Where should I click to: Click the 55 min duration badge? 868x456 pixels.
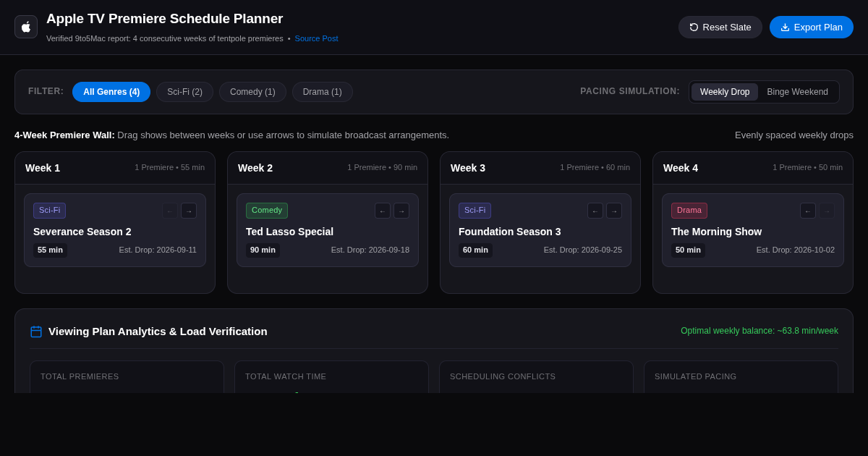click(x=50, y=250)
